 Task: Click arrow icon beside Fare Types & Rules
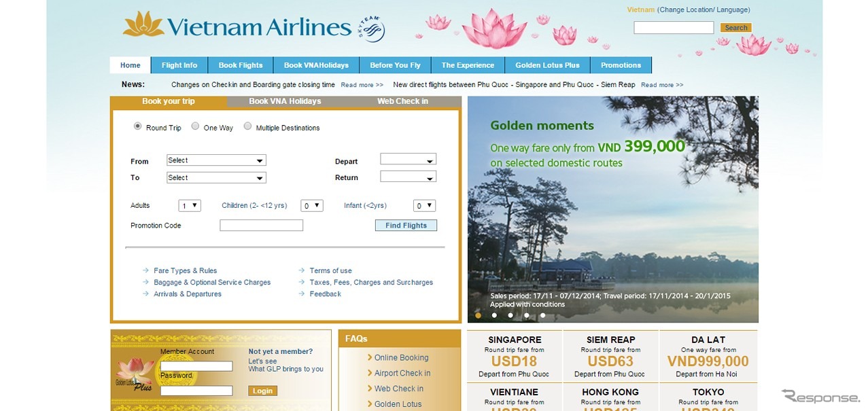(x=145, y=270)
